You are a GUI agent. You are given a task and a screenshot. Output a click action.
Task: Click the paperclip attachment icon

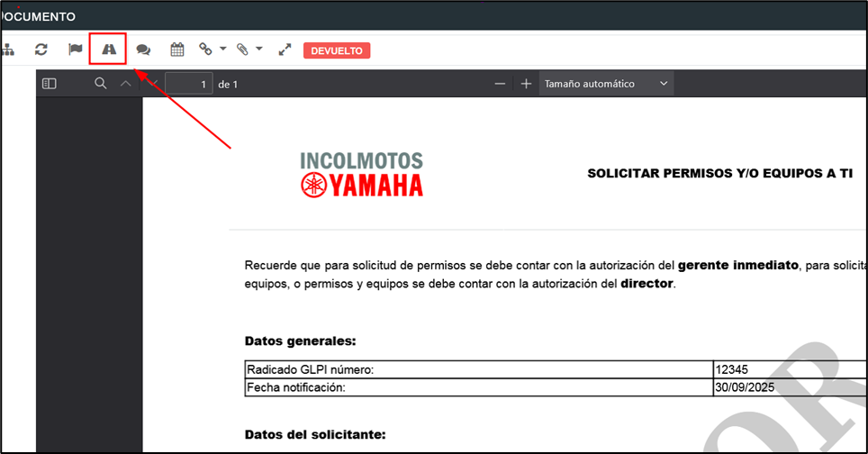pos(242,50)
